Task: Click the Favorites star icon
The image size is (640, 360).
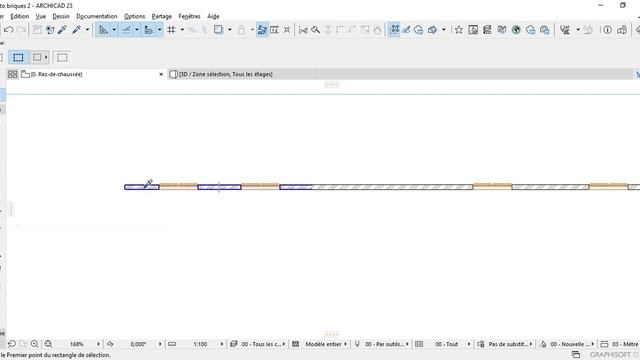Action: point(459,30)
